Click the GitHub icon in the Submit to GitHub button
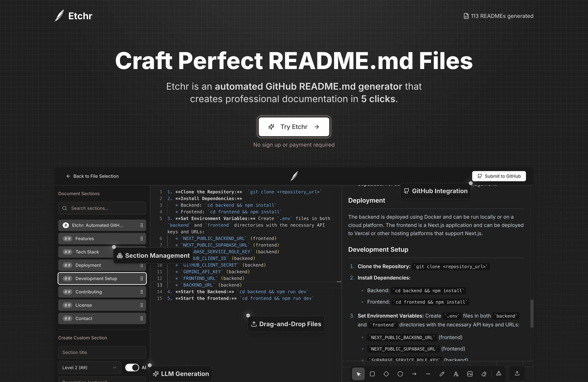The width and height of the screenshot is (588, 382). (x=479, y=176)
